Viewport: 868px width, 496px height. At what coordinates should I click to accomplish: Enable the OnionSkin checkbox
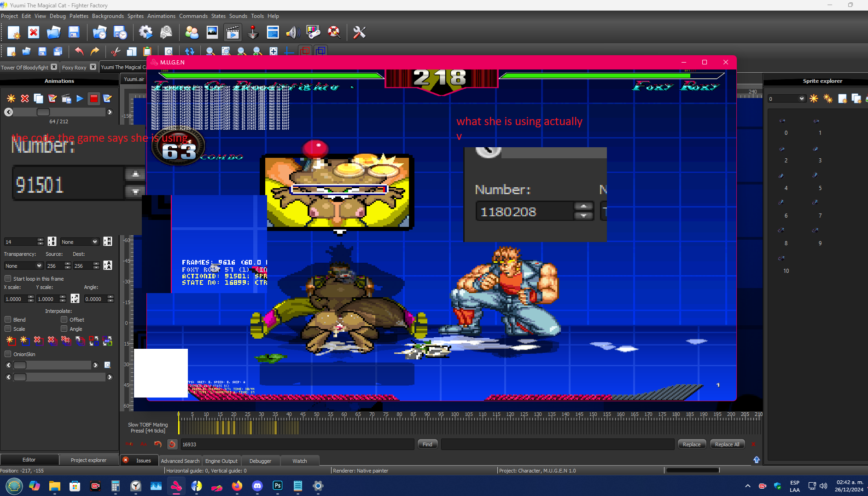(x=8, y=354)
